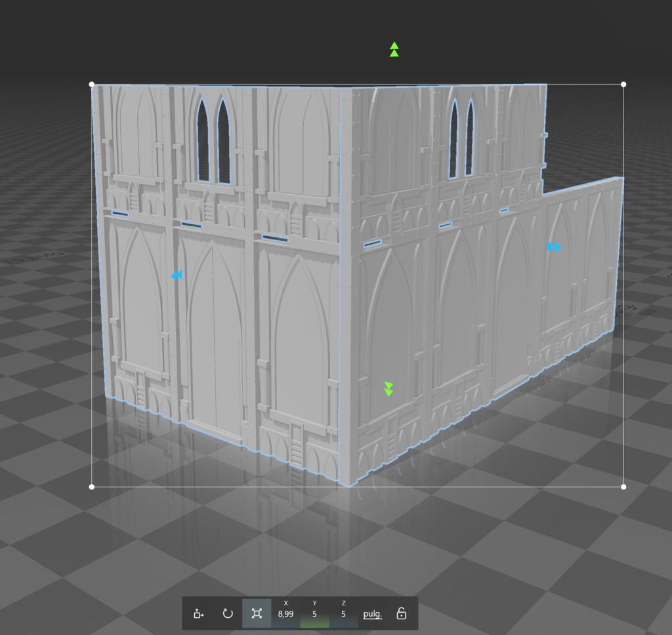Click the X scale value field showing 8,99
This screenshot has width=672, height=635.
click(285, 613)
